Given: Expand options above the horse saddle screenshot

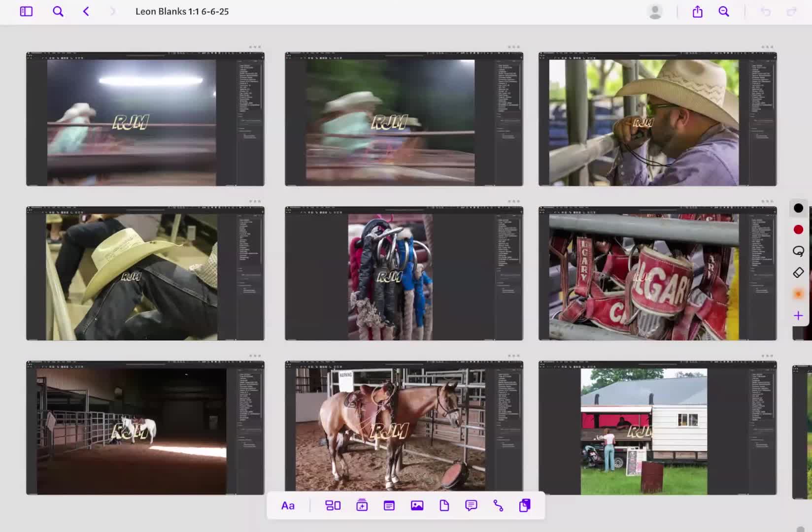Looking at the screenshot, I should pyautogui.click(x=513, y=356).
